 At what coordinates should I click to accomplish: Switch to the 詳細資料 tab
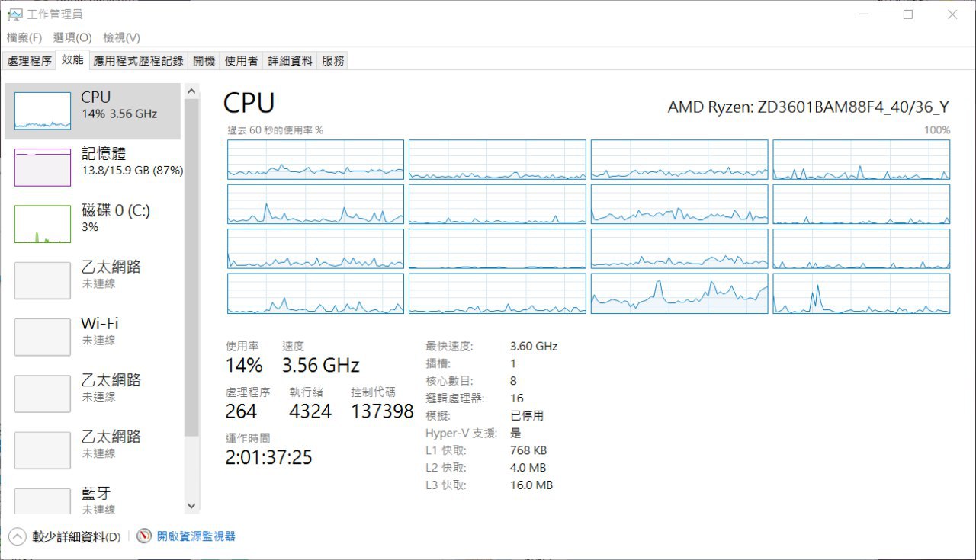(x=290, y=61)
